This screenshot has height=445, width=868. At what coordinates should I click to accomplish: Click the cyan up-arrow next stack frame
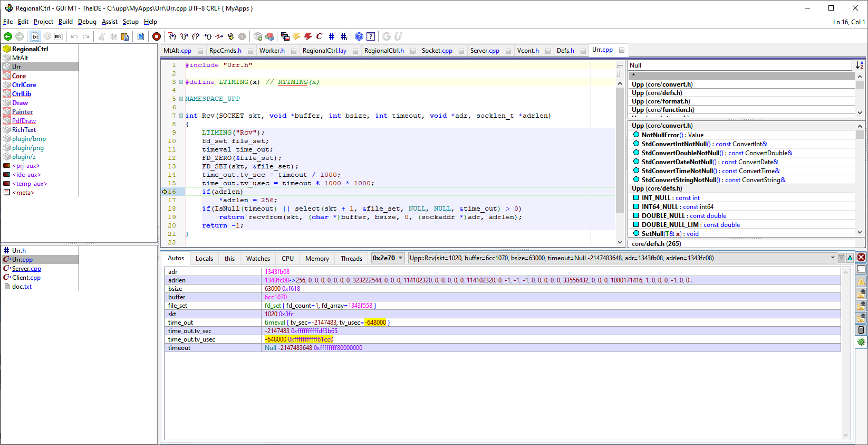[x=850, y=258]
